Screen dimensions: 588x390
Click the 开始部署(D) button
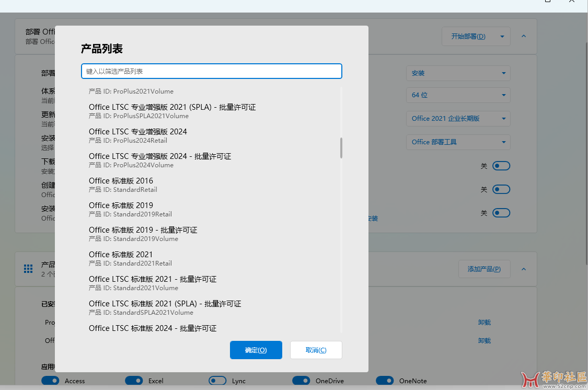point(468,37)
